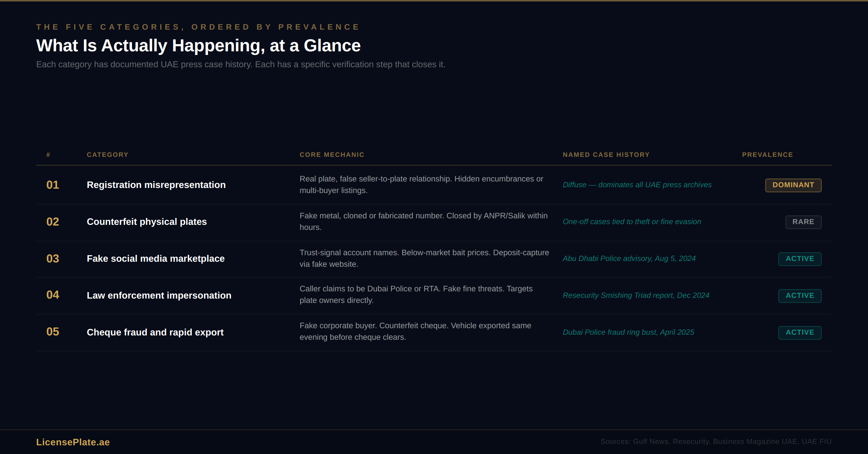The height and width of the screenshot is (454, 868).
Task: Click the row number 01
Action: (x=52, y=185)
